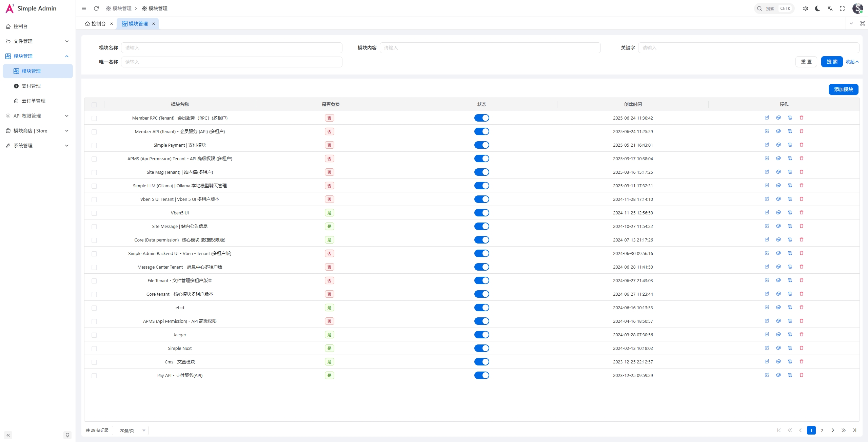Toggle status switch for Member RPC (Tenant)
The height and width of the screenshot is (442, 868).
tap(481, 118)
